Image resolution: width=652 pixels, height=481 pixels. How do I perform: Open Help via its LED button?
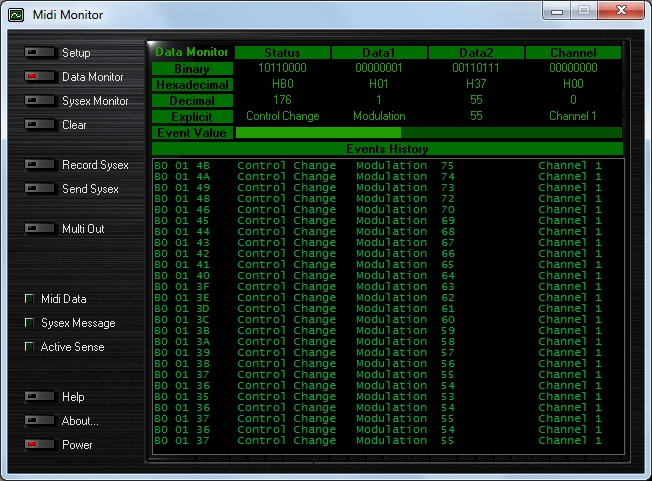click(x=40, y=397)
